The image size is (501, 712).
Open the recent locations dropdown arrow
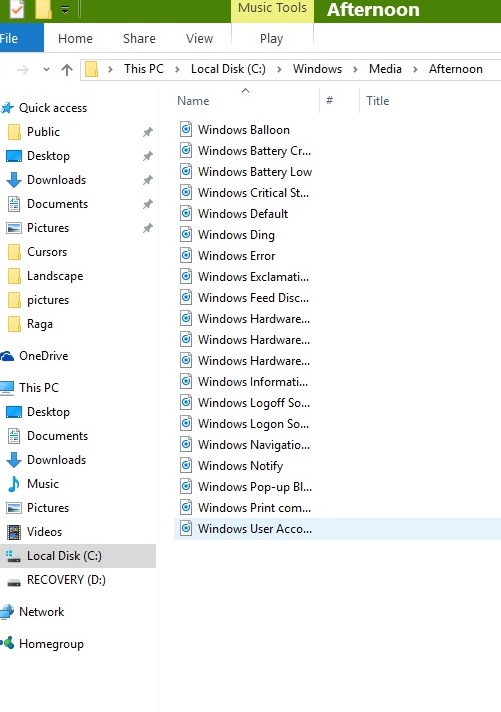[x=46, y=70]
